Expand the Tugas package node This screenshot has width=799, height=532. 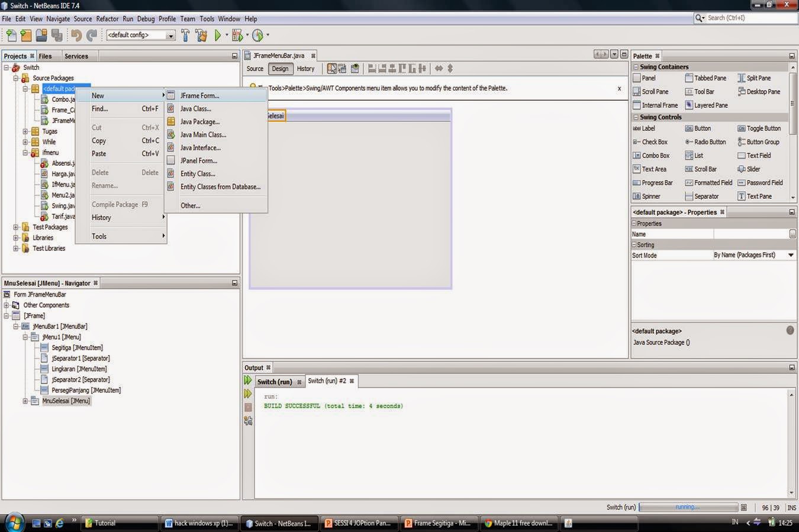25,131
